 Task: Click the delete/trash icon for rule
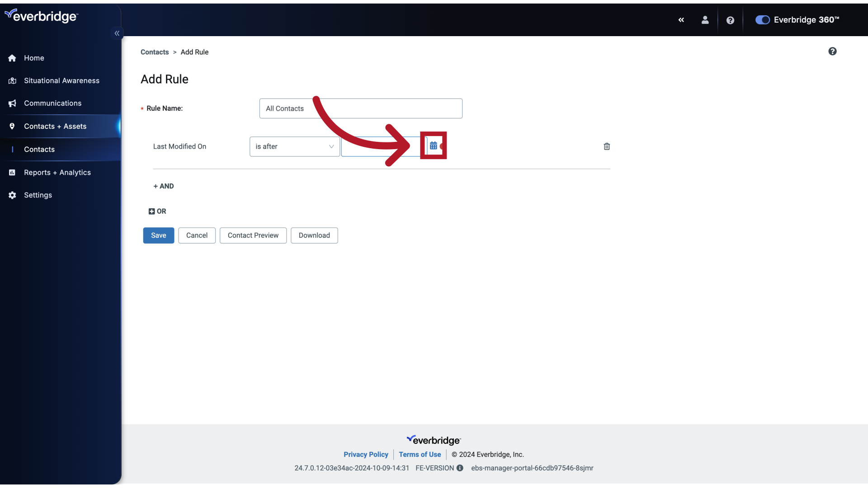[607, 146]
